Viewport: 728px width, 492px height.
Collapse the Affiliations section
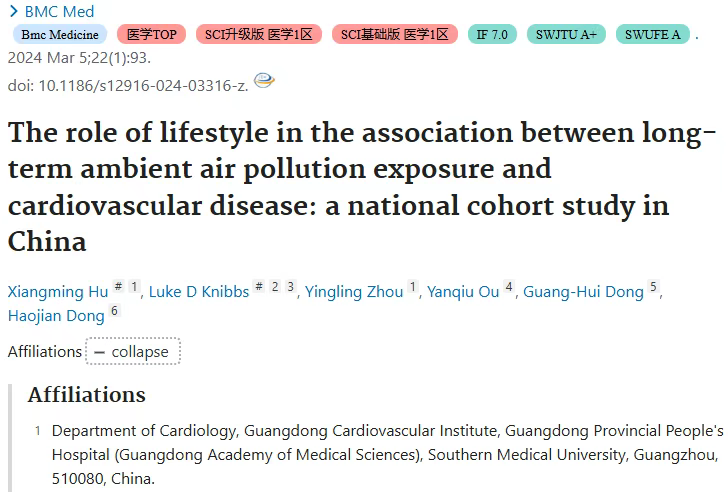point(133,351)
